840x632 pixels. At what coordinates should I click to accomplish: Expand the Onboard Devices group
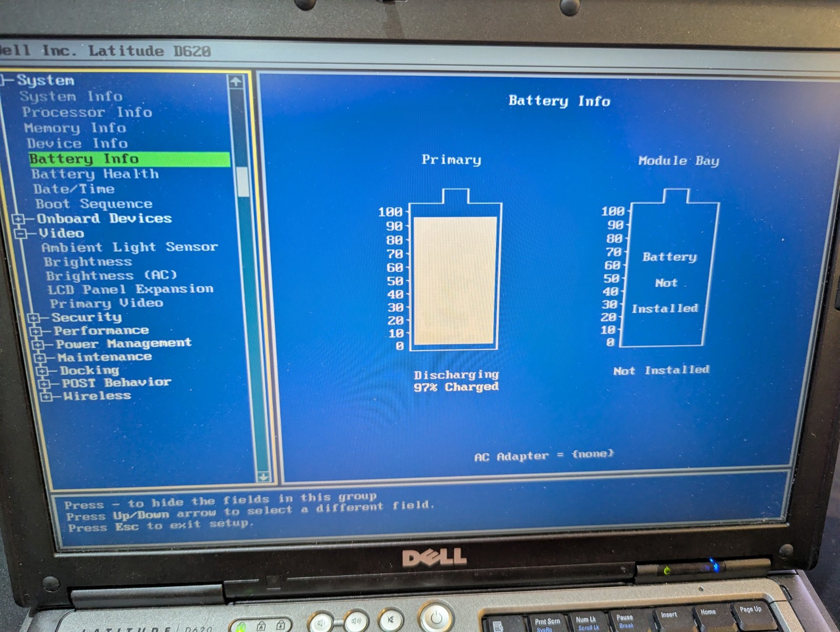pyautogui.click(x=18, y=219)
